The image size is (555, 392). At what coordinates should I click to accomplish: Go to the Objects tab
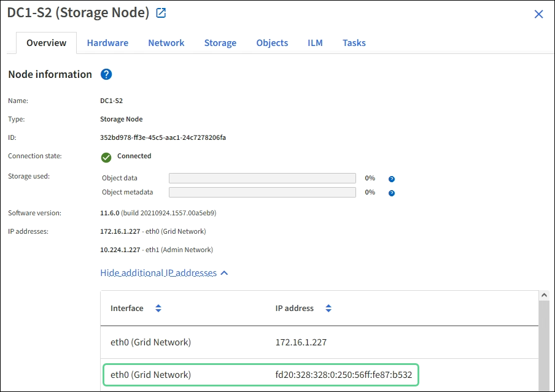pos(272,43)
